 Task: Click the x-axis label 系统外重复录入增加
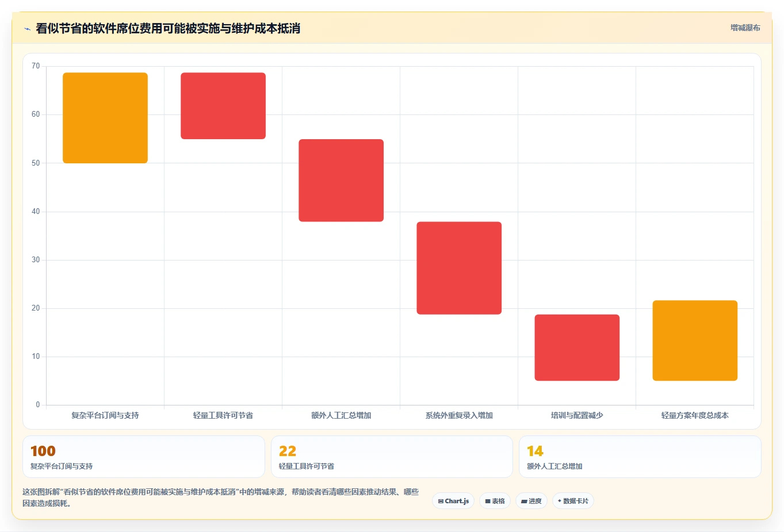point(459,415)
